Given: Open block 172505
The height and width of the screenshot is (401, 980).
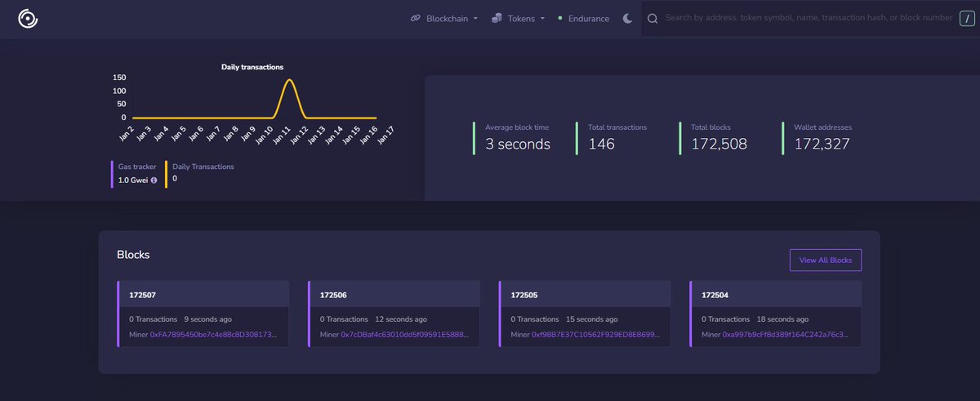Looking at the screenshot, I should (x=523, y=295).
